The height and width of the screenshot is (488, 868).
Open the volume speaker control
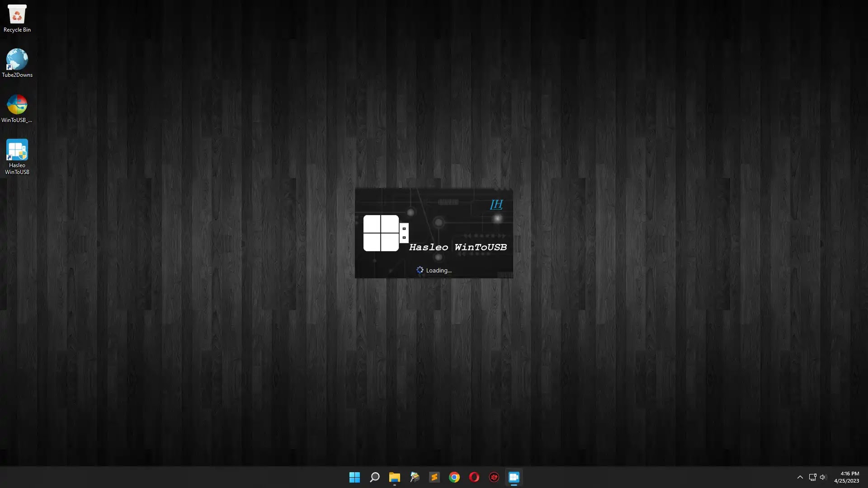823,477
